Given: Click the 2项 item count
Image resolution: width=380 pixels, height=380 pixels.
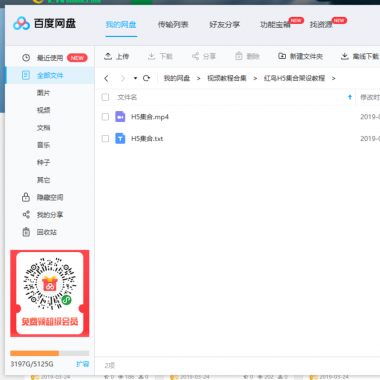Looking at the screenshot, I should pos(110,366).
